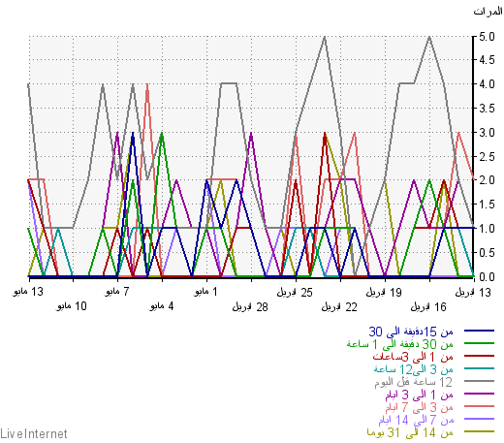
Task: Select legend label 'من 30 دقيقة الى 1 ساعة'
Action: tap(400, 344)
